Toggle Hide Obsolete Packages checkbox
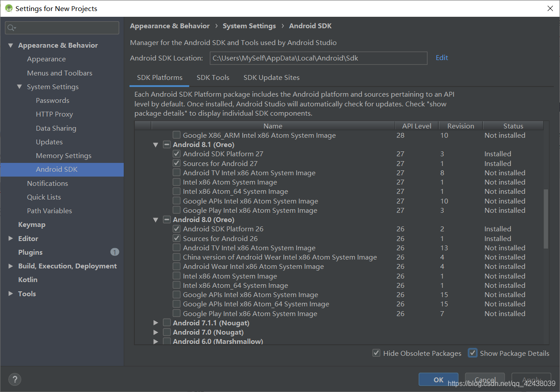 tap(376, 353)
